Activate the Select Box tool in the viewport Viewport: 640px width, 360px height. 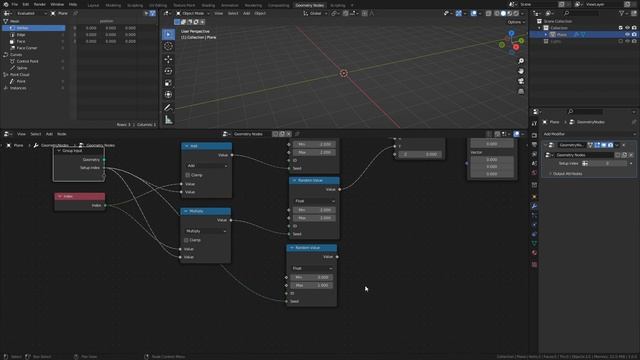[168, 34]
